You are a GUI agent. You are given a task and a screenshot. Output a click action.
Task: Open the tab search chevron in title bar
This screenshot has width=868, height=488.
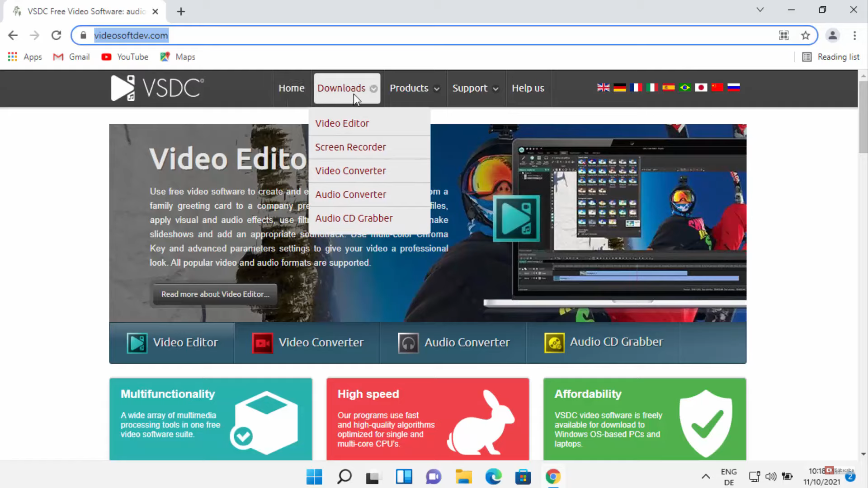point(760,9)
